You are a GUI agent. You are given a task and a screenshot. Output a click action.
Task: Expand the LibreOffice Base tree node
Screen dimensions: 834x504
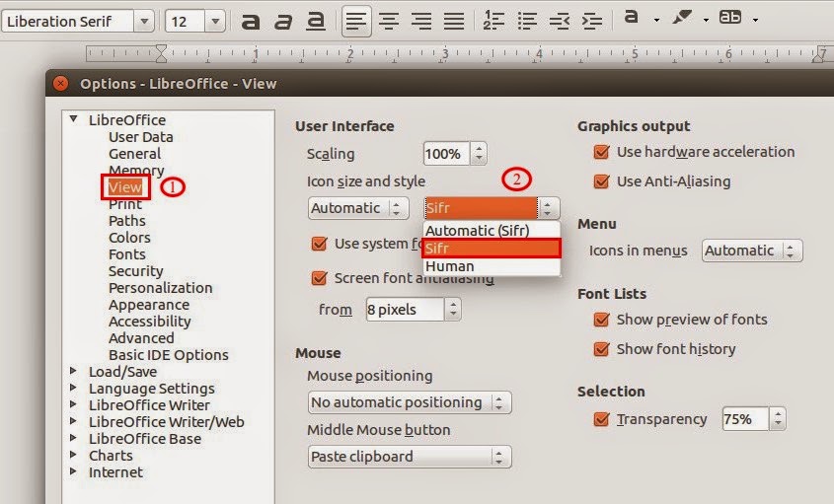coord(73,438)
